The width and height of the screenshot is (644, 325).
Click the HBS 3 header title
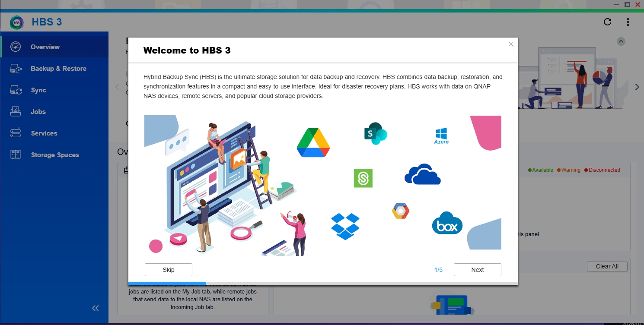(47, 22)
